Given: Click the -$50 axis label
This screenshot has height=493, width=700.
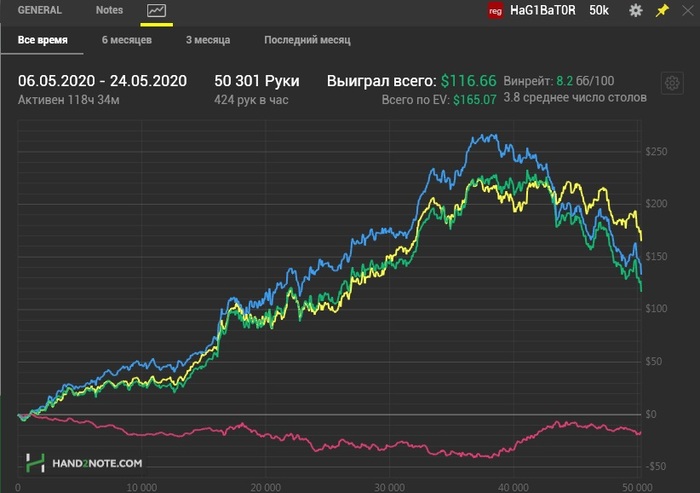Looking at the screenshot, I should (x=655, y=467).
